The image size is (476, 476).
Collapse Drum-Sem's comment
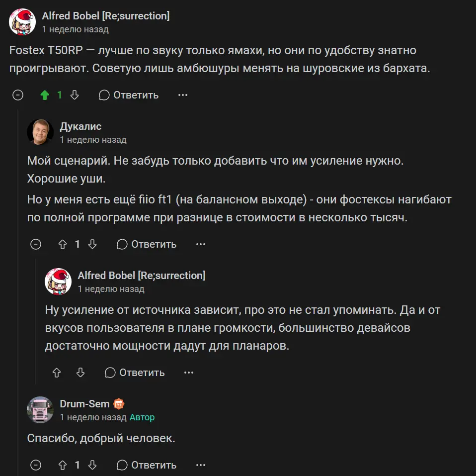coord(36,465)
